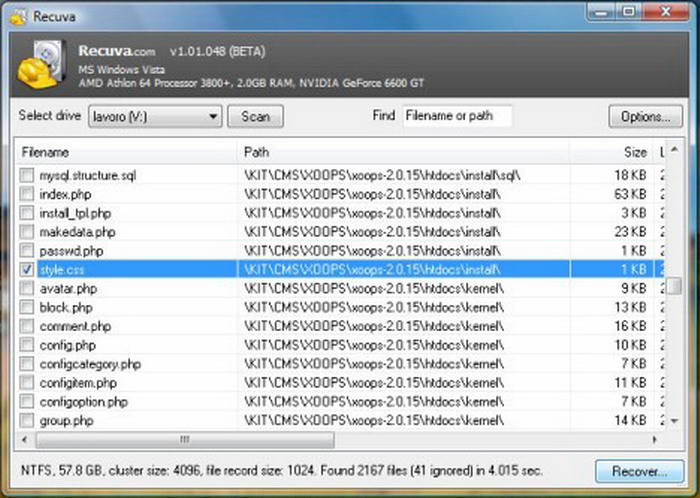Select the configcategory.php filename

pos(90,364)
